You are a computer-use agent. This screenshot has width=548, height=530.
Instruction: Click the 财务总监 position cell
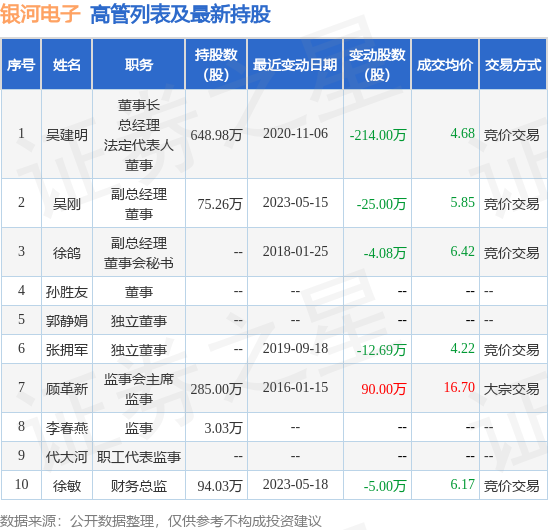139,486
